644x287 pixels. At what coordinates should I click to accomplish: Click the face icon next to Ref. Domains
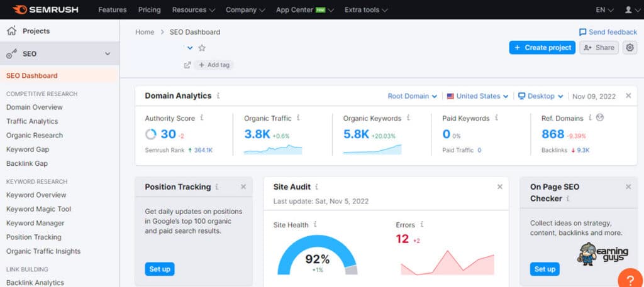coord(600,117)
